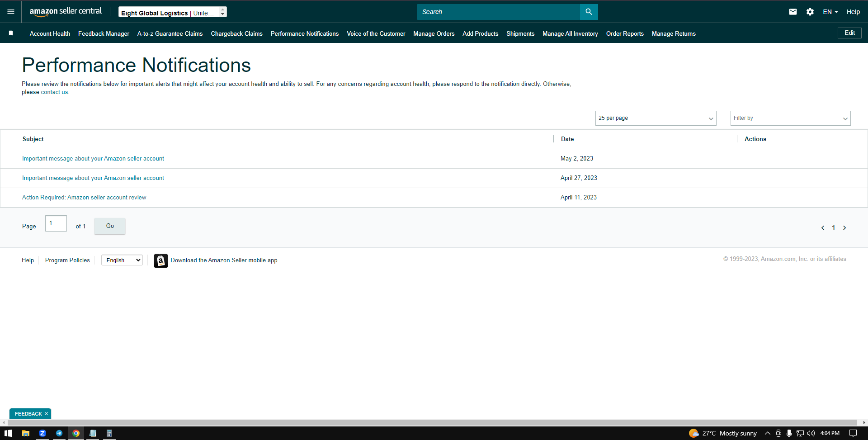Click the Go page button
868x440 pixels.
[x=110, y=226]
